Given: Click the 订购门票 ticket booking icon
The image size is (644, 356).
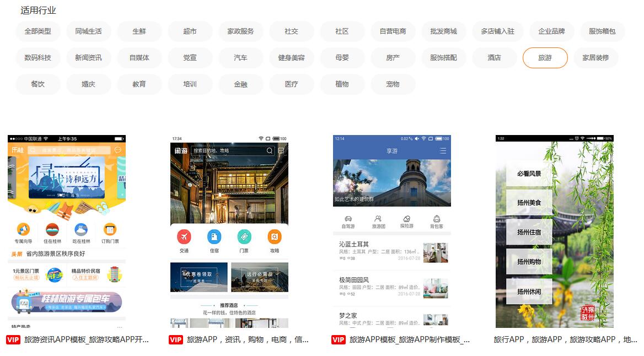Looking at the screenshot, I should pyautogui.click(x=110, y=229).
